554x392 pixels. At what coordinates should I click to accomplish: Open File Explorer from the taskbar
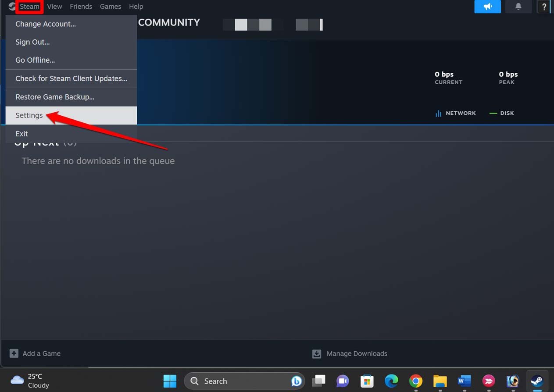(440, 381)
